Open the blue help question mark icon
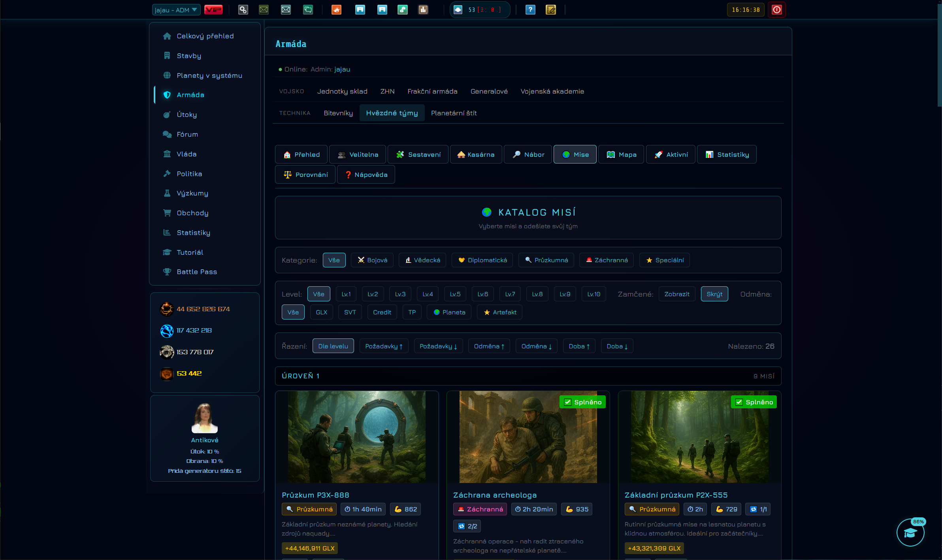This screenshot has height=560, width=942. (x=530, y=10)
